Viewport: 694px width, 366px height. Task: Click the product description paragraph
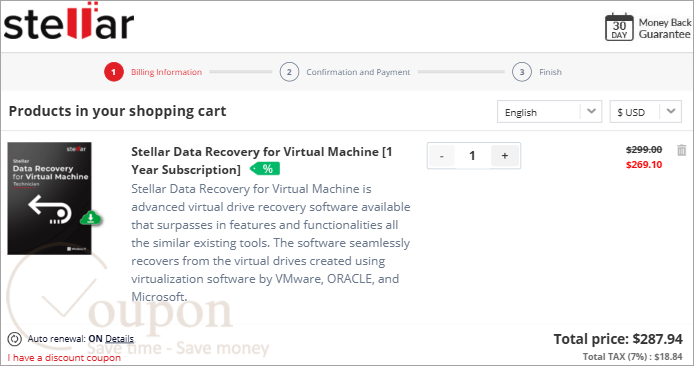pyautogui.click(x=271, y=243)
